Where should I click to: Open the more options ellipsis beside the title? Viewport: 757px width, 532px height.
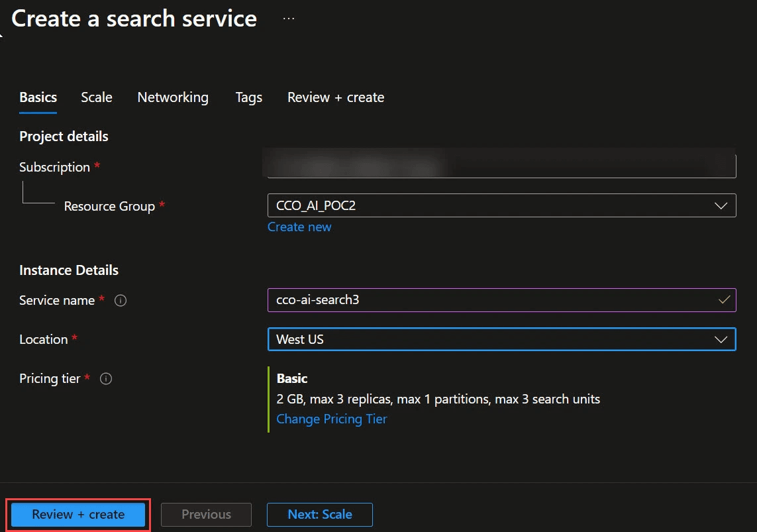(288, 19)
